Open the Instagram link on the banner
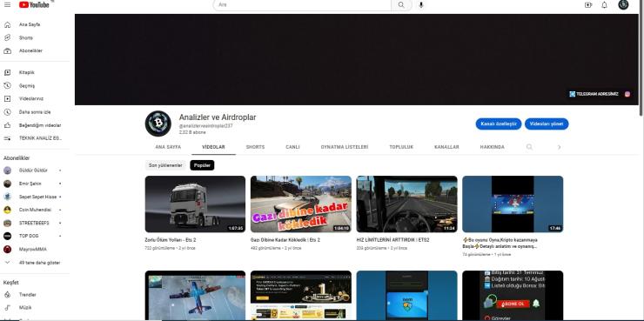Viewport: 644px width, 321px height. tap(627, 94)
